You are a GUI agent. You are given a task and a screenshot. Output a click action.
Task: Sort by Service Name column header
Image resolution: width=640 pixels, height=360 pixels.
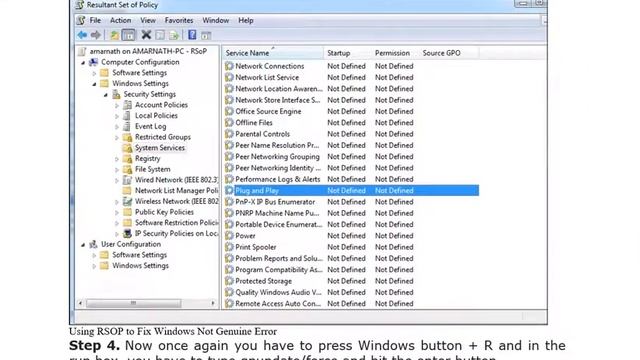273,53
